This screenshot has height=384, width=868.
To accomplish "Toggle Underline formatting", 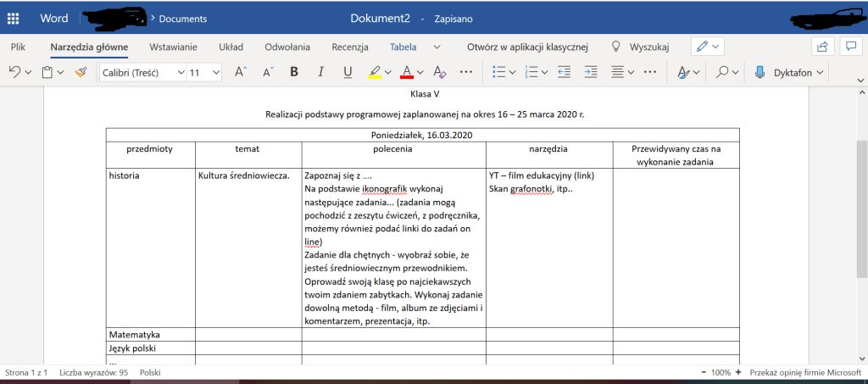I will coord(348,73).
